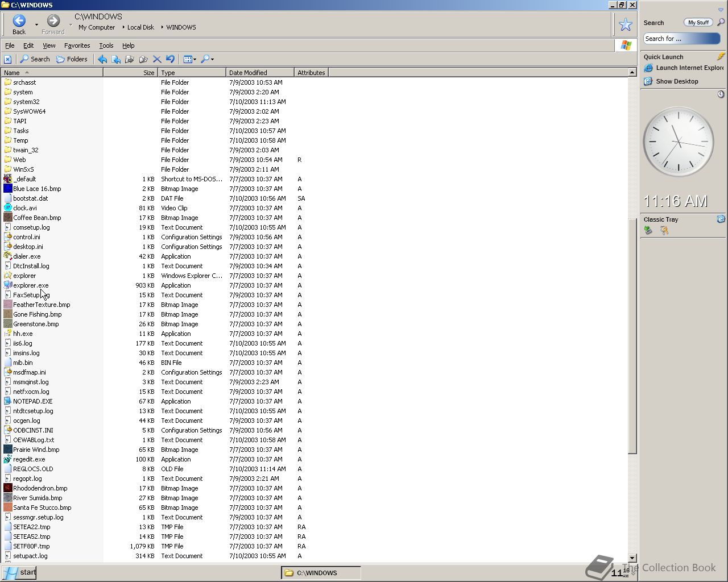Image resolution: width=728 pixels, height=582 pixels.
Task: Select the Rhododendron.bmp file
Action: (35, 488)
